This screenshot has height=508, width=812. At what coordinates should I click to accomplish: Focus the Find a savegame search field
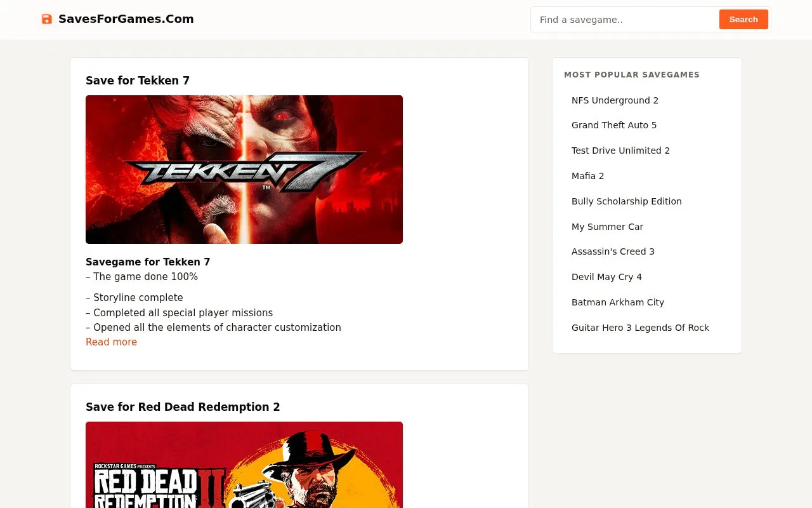(625, 20)
